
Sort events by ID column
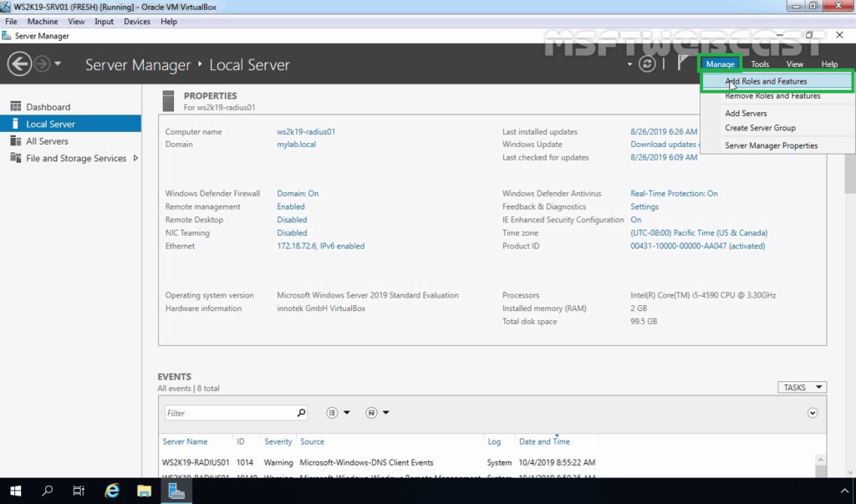[x=240, y=442]
